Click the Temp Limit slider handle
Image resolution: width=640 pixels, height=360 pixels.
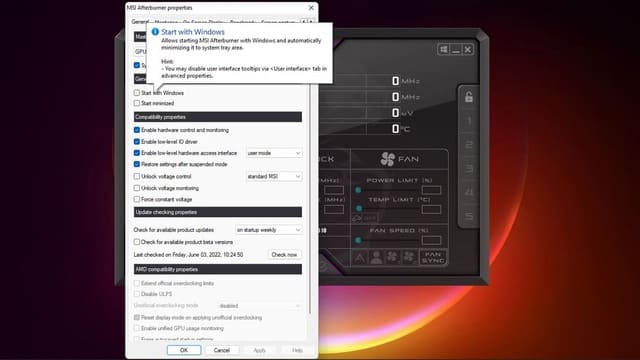coord(359,209)
